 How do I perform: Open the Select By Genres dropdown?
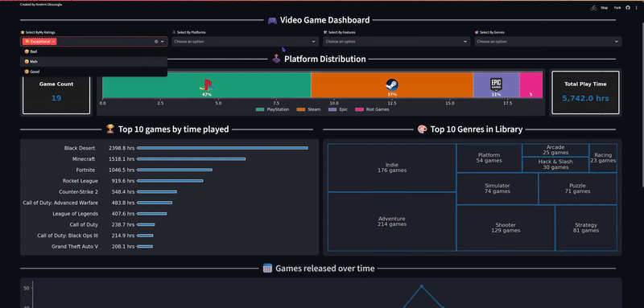tap(548, 42)
